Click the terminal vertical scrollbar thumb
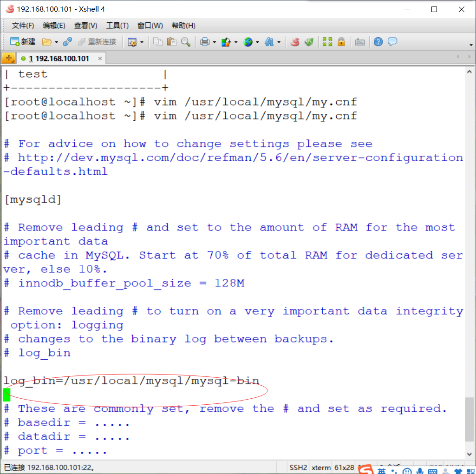Viewport: 476px width, 474px height. [x=469, y=420]
